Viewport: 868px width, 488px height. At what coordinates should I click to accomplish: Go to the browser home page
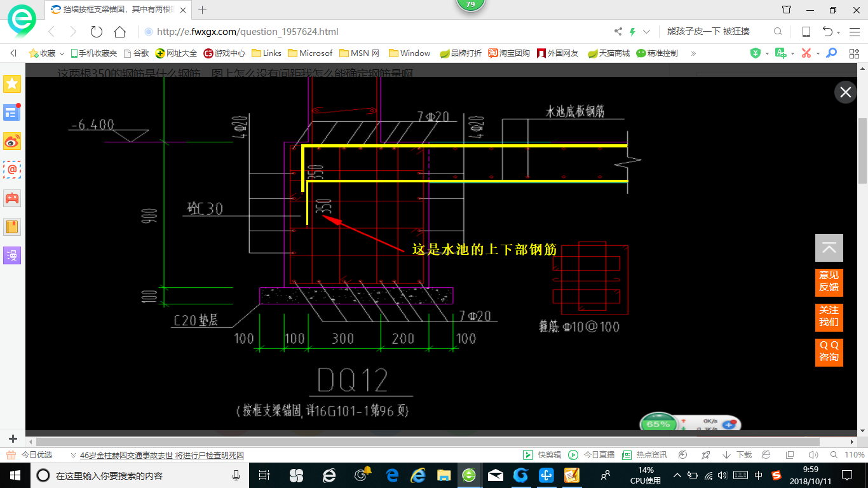click(119, 32)
